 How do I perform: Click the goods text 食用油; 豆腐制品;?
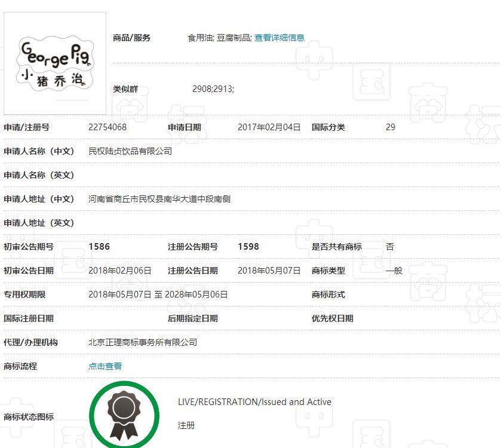[220, 38]
